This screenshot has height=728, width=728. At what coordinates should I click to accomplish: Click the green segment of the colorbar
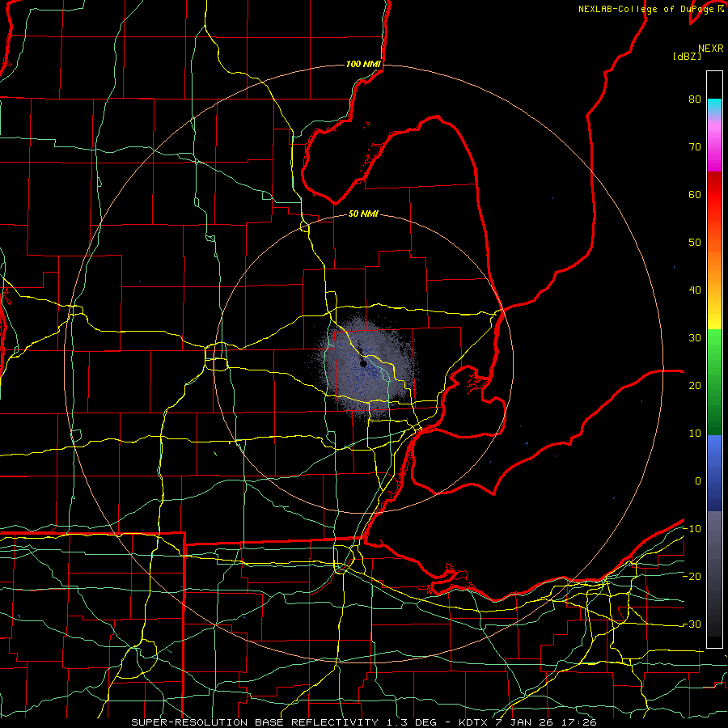[714, 382]
